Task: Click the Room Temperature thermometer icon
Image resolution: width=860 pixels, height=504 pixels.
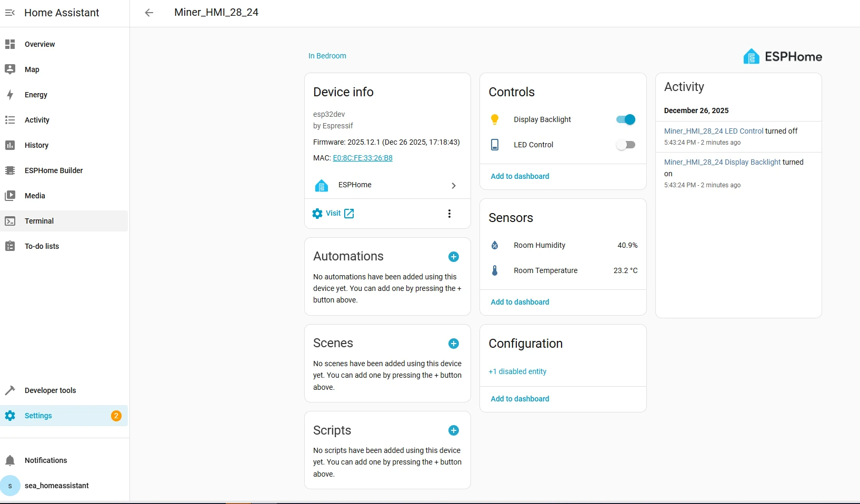Action: (x=495, y=270)
